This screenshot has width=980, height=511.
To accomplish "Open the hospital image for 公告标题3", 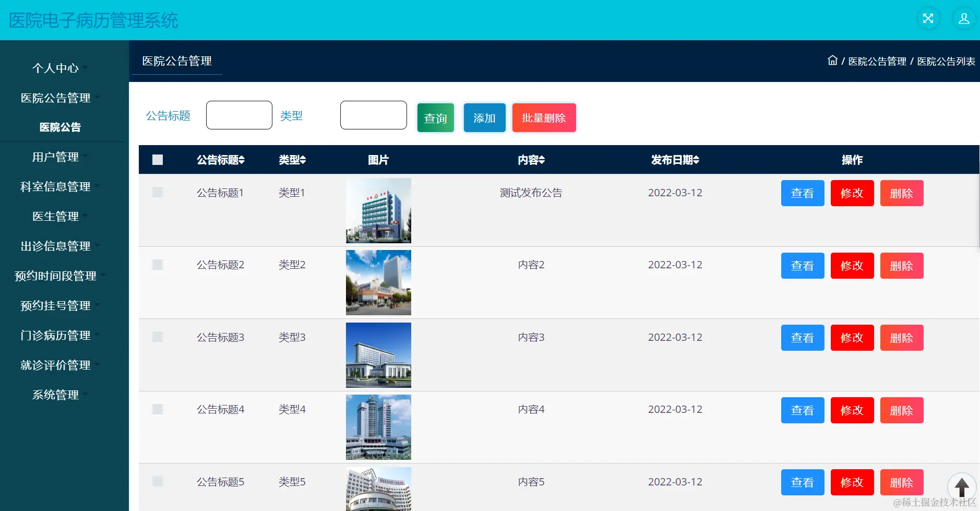I will pos(378,355).
